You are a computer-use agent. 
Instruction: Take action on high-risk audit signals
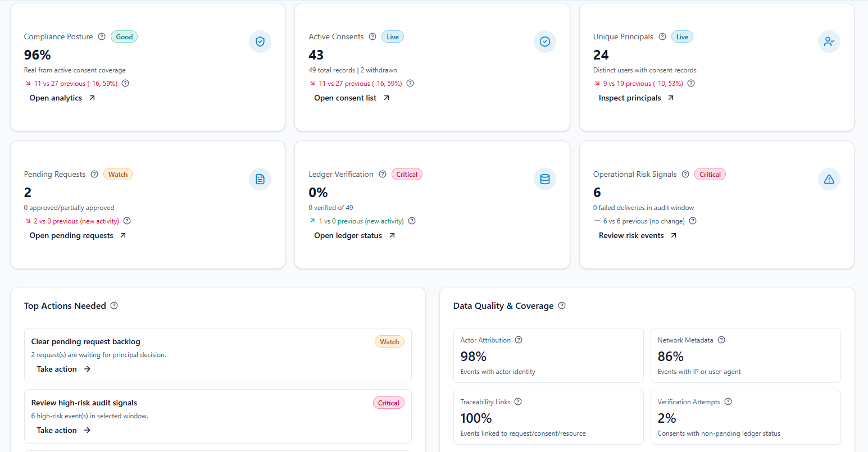pos(57,430)
